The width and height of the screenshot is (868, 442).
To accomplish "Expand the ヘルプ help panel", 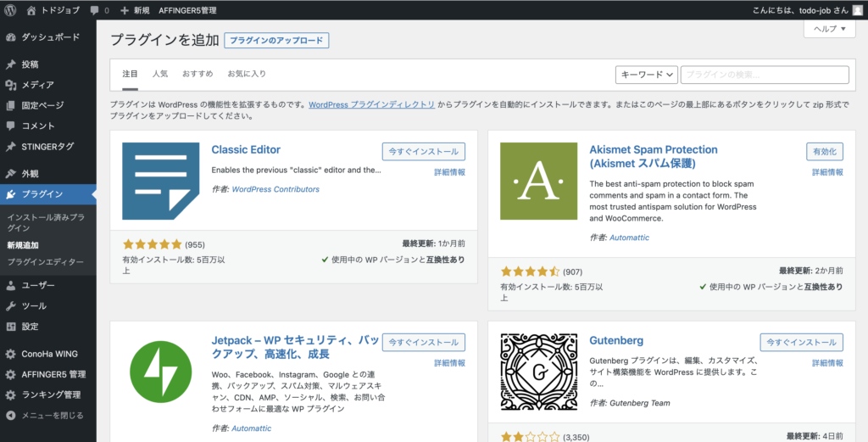I will [830, 29].
